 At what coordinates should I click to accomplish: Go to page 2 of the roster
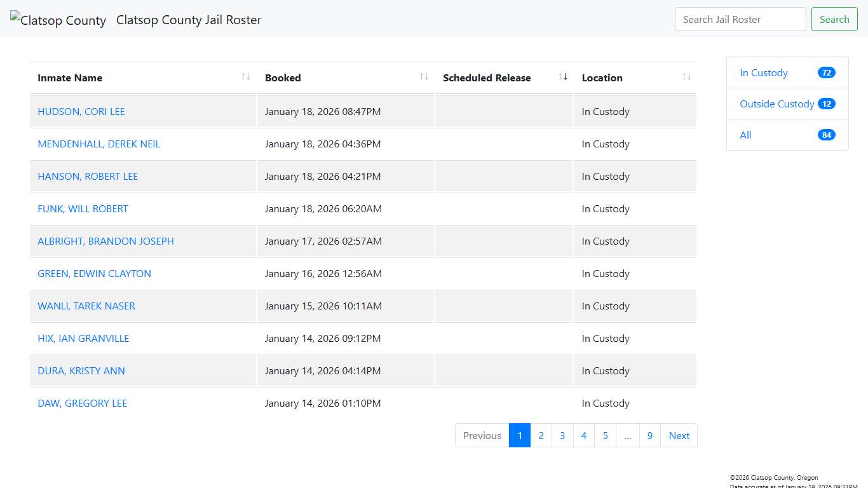[541, 435]
